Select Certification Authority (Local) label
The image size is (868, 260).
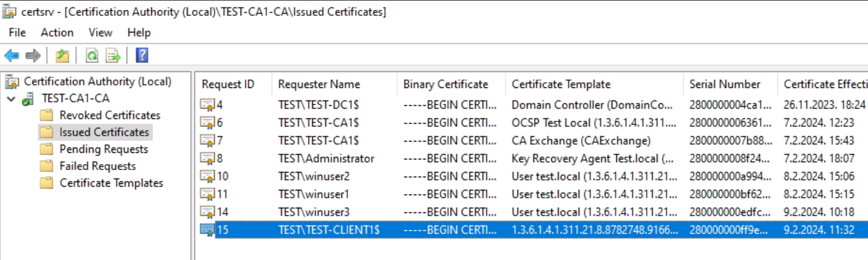click(x=97, y=82)
